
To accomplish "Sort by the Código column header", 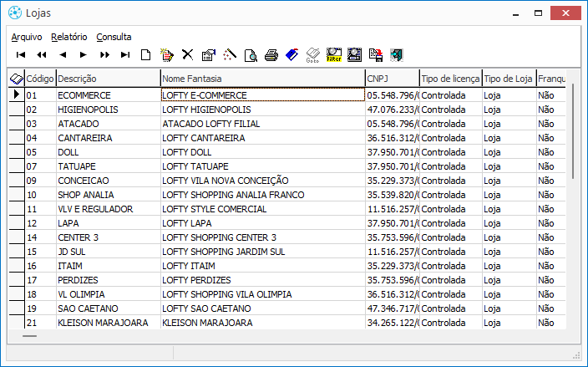I will pos(40,79).
